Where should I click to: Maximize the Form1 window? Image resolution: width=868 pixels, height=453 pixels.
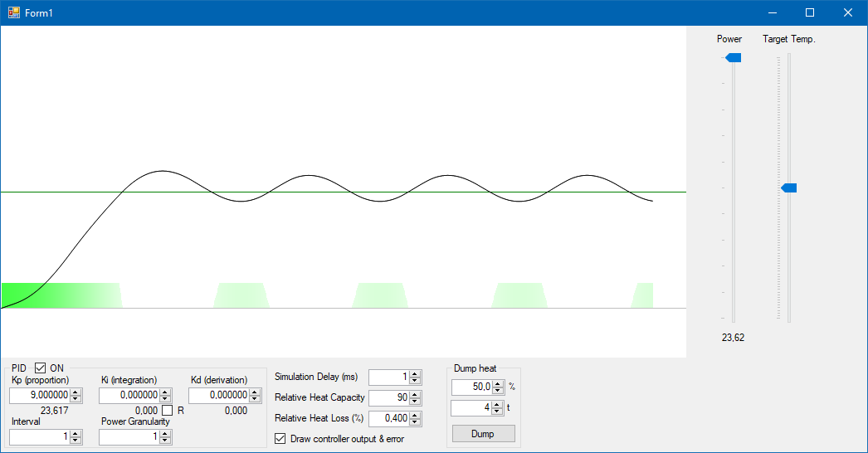[810, 12]
